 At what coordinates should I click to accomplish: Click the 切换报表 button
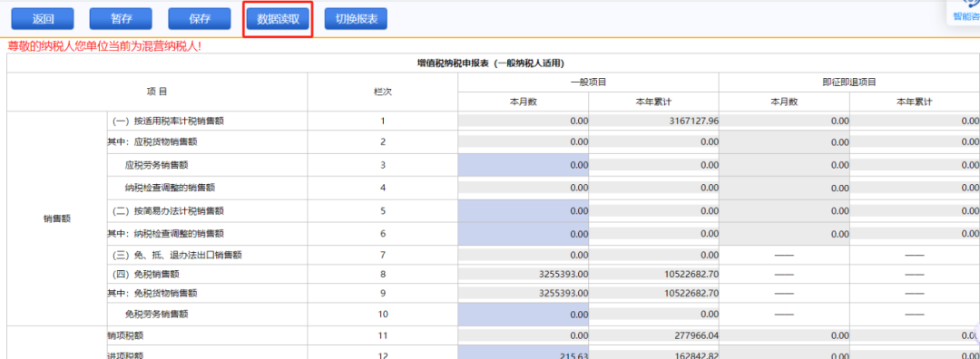356,19
